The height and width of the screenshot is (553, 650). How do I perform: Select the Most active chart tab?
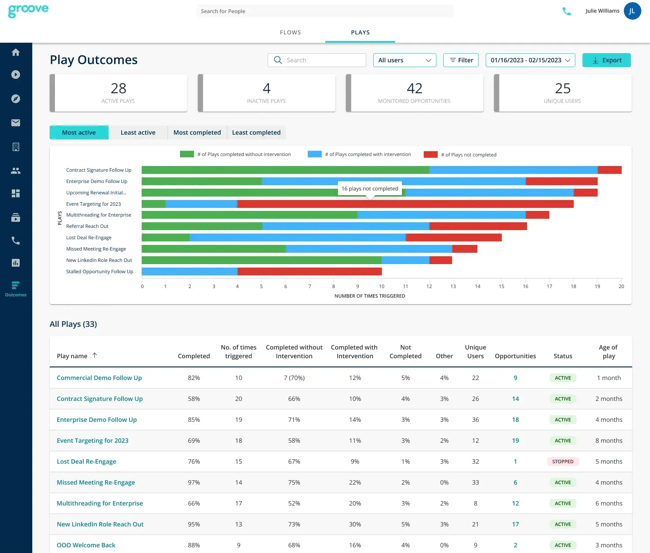click(x=79, y=133)
